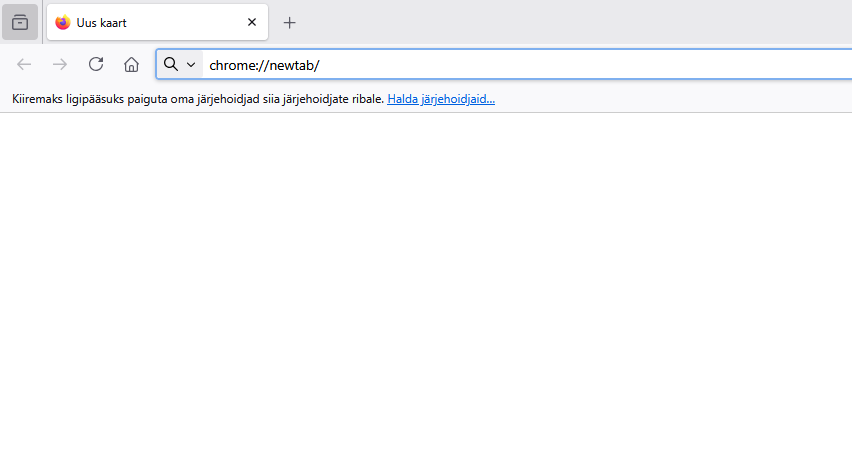This screenshot has width=852, height=473.
Task: Click the chrome://newtab/ URL text
Action: [x=264, y=65]
